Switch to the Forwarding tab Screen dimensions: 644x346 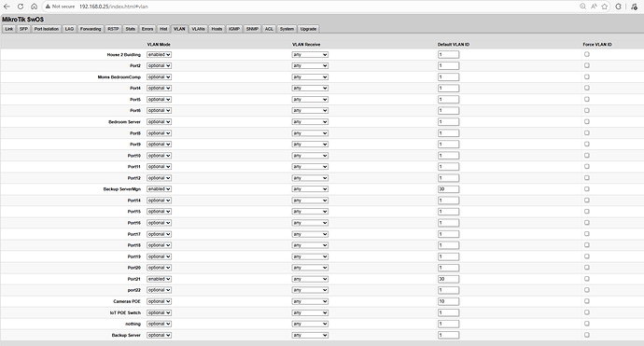click(x=91, y=29)
